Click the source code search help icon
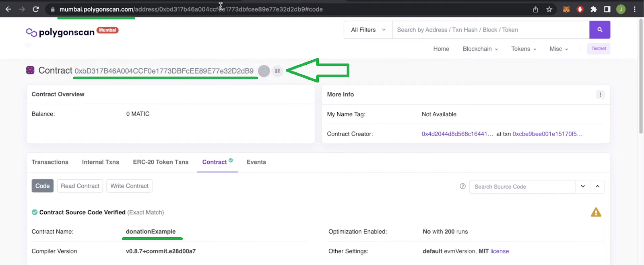This screenshot has height=265, width=644. point(462,186)
